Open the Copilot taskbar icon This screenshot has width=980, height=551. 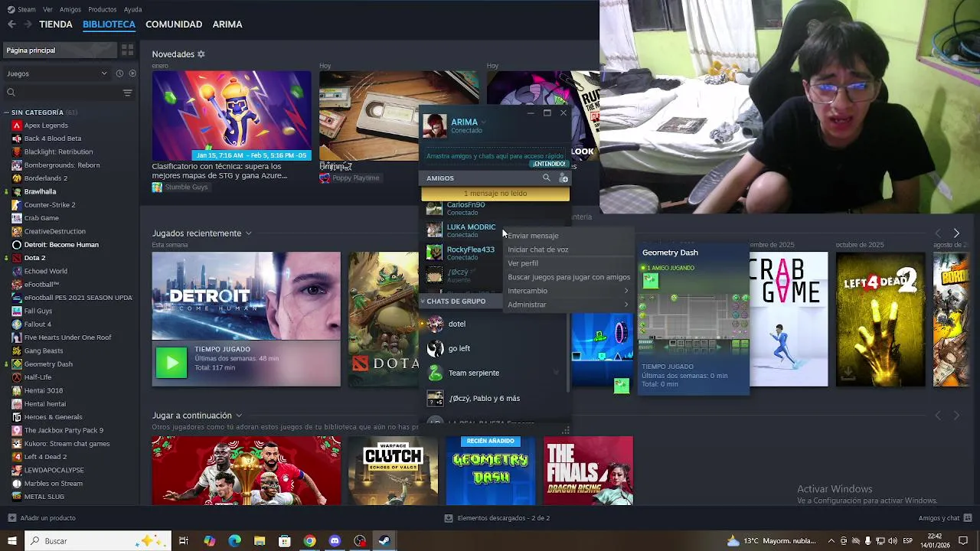tap(209, 541)
